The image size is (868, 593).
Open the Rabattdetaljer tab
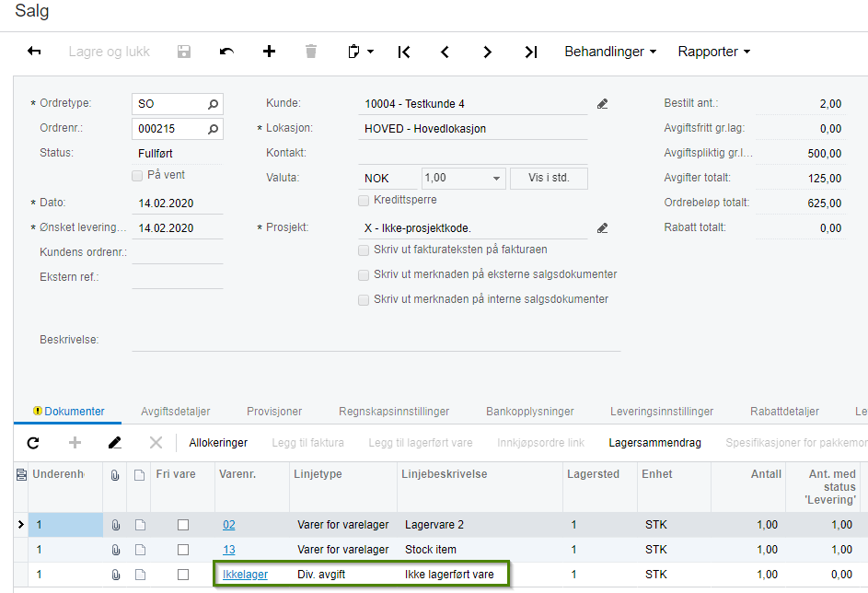point(784,412)
